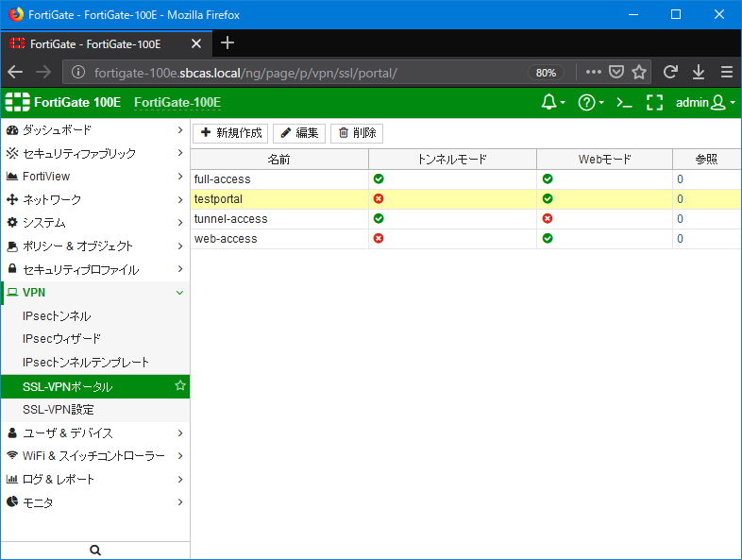The image size is (742, 560).
Task: Open Firefox hamburger menu
Action: pyautogui.click(x=727, y=72)
